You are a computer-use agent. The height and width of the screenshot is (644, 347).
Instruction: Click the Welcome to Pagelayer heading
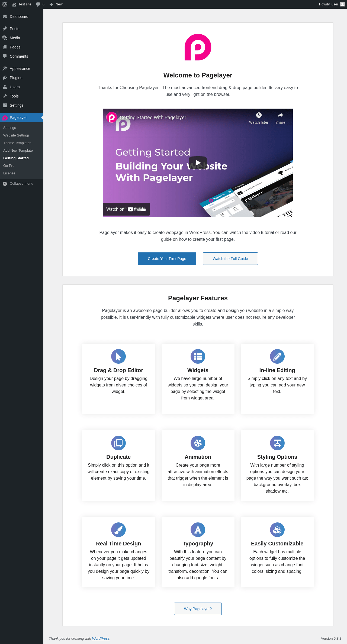[198, 75]
